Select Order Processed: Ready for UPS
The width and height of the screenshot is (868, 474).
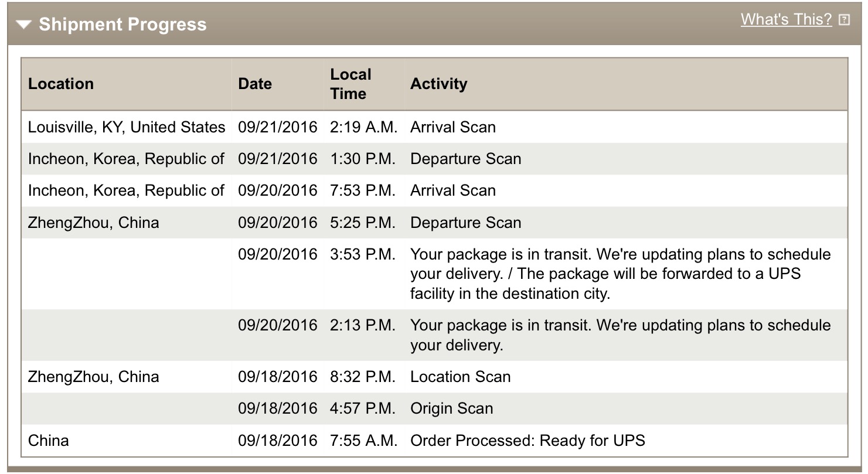pyautogui.click(x=527, y=440)
